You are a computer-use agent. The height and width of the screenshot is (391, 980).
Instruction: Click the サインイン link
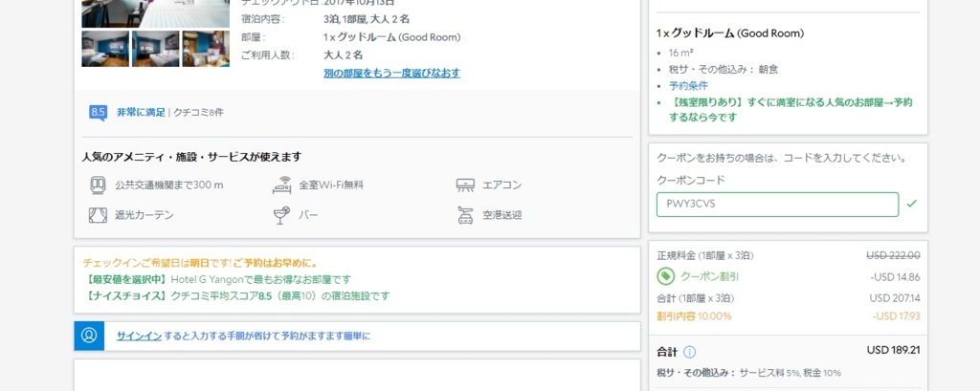[x=139, y=337]
